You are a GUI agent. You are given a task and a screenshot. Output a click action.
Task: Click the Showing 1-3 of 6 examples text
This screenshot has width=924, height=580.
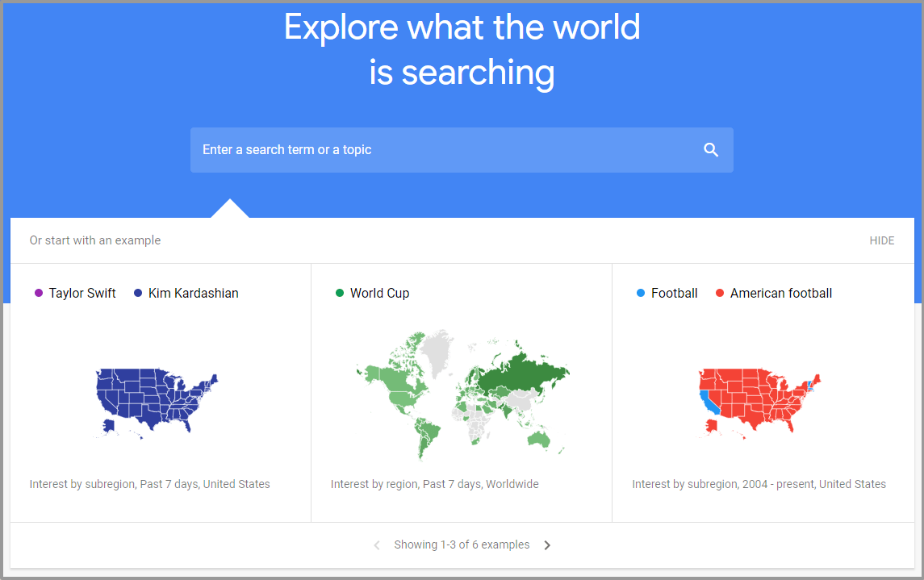462,545
